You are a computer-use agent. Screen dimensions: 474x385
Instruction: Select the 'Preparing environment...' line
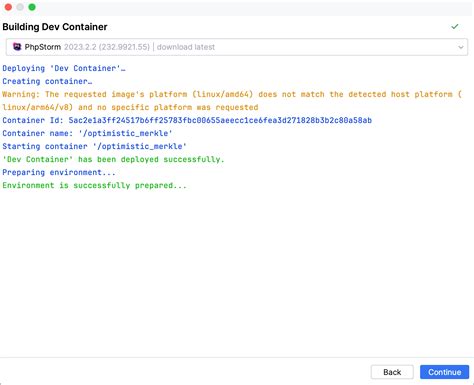[59, 172]
